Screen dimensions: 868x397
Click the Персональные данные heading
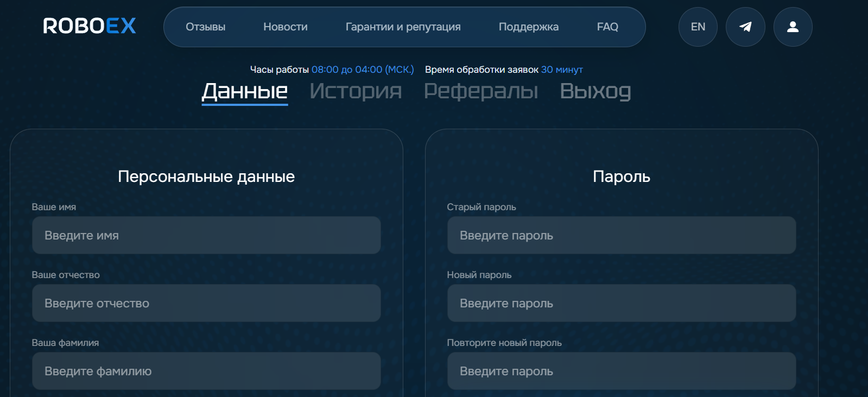click(x=206, y=177)
